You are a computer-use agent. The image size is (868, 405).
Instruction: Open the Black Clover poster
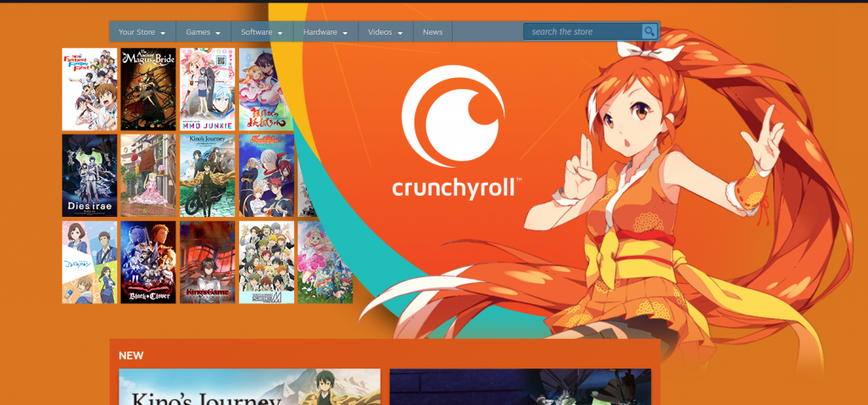148,263
